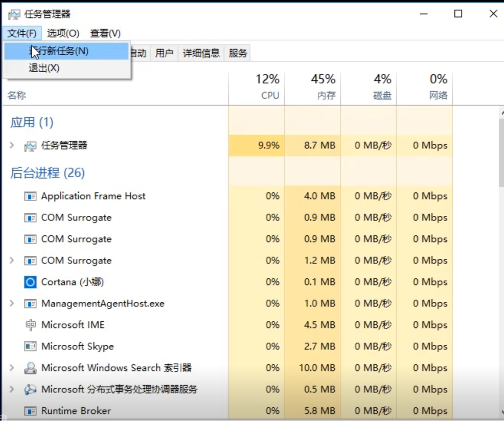
Task: Click the 8.7 MB memory value
Action: [319, 145]
